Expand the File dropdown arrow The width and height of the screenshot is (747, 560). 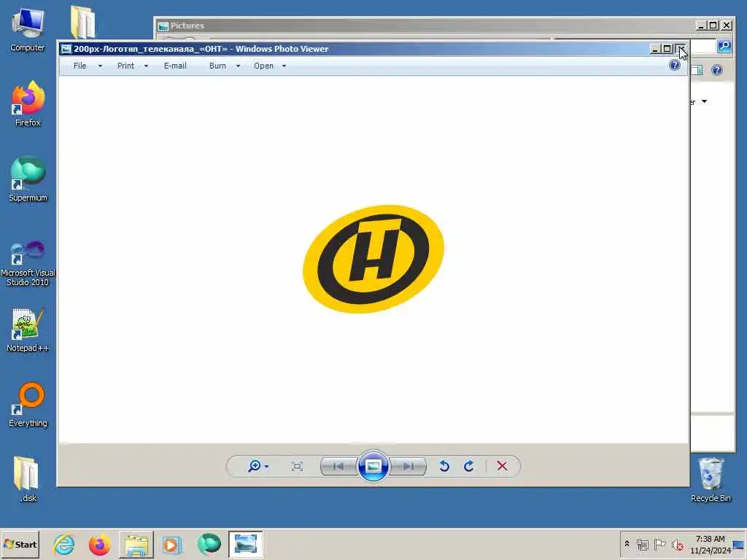click(100, 66)
